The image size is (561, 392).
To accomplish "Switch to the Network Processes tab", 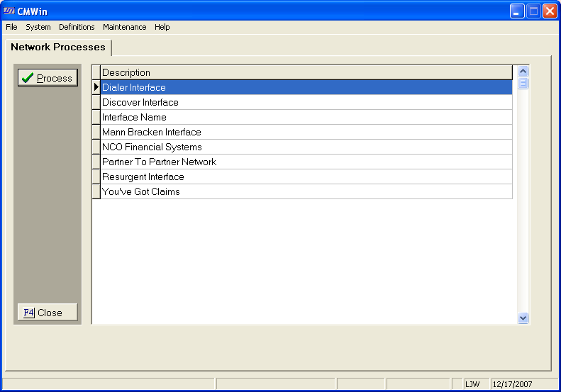I will point(58,47).
